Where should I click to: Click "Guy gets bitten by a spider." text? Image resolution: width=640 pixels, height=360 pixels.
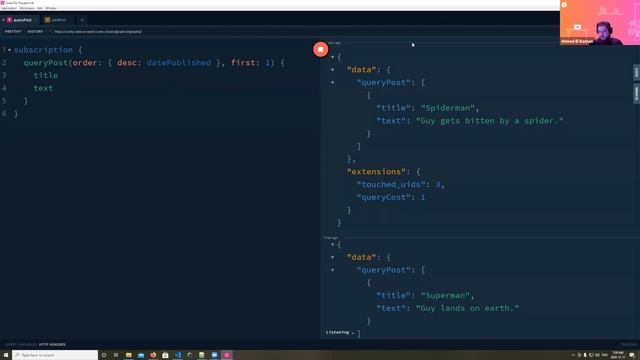click(x=490, y=120)
